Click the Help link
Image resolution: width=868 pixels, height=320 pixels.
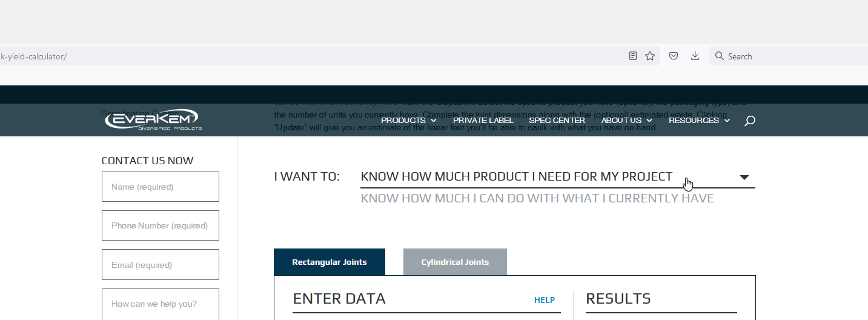pyautogui.click(x=544, y=300)
